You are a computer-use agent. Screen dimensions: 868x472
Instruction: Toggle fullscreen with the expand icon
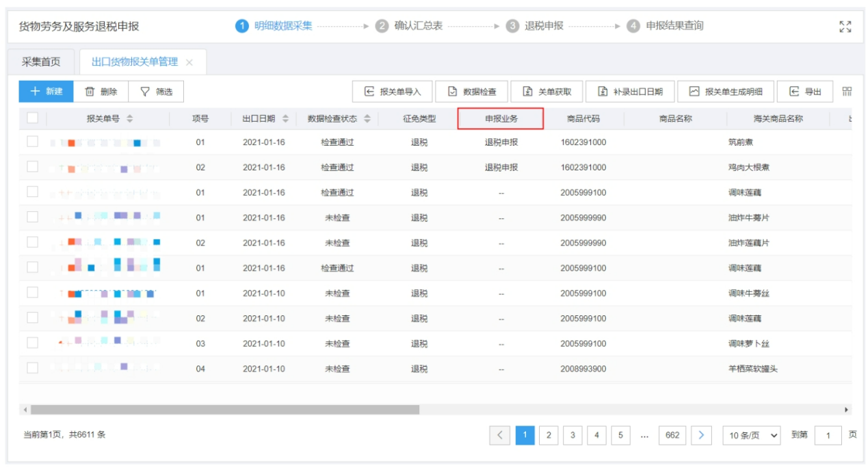[845, 27]
